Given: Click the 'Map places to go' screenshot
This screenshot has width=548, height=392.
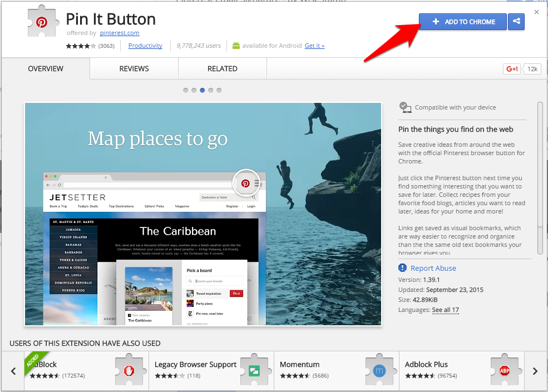Looking at the screenshot, I should [x=203, y=214].
